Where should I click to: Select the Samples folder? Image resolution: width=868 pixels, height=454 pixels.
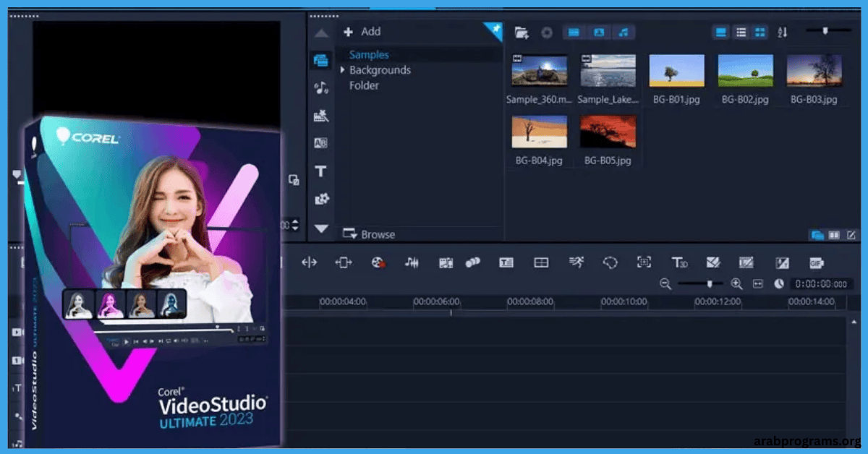click(369, 55)
